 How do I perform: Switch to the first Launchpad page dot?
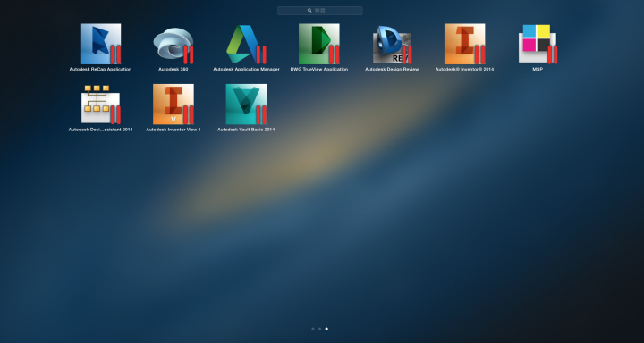click(313, 329)
